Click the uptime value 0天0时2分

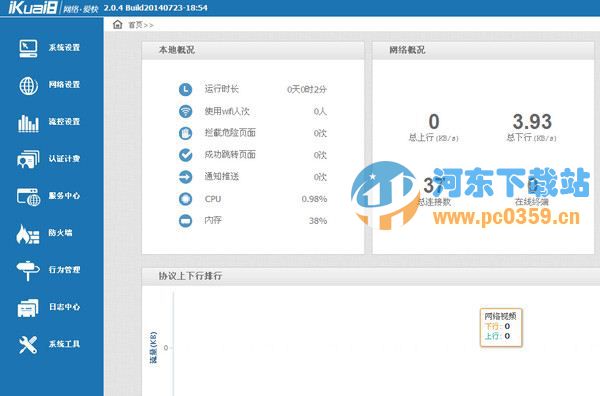click(307, 90)
